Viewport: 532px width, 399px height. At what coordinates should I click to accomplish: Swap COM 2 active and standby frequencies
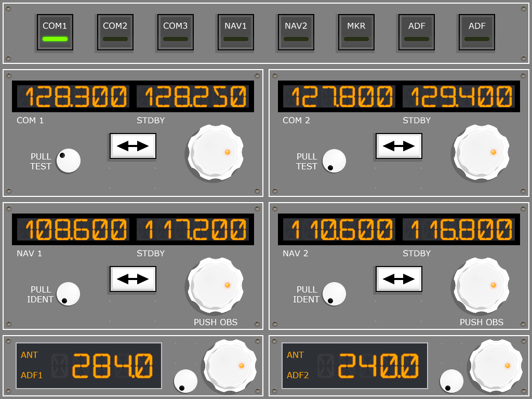point(399,146)
